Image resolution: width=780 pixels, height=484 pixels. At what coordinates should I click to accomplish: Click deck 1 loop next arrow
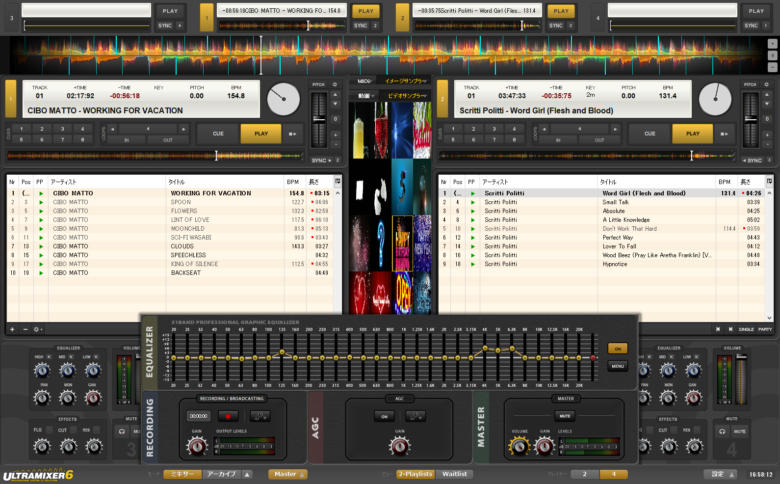pyautogui.click(x=184, y=129)
